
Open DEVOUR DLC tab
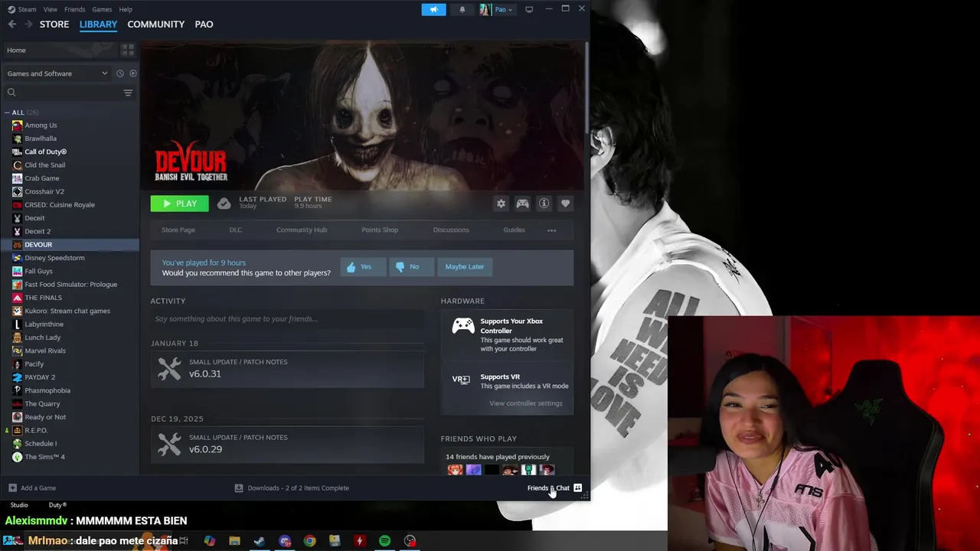click(x=236, y=230)
